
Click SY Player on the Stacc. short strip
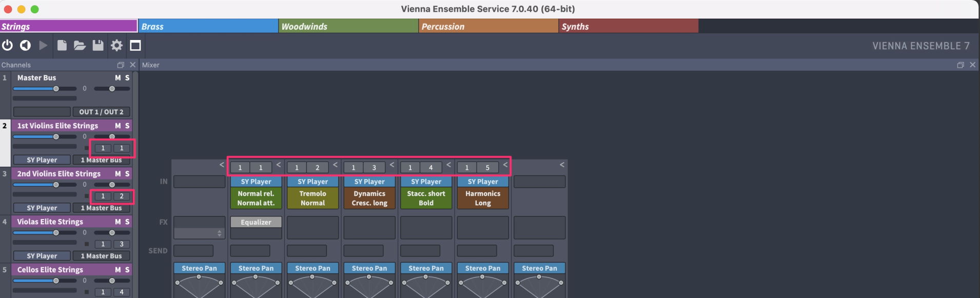[x=426, y=182]
